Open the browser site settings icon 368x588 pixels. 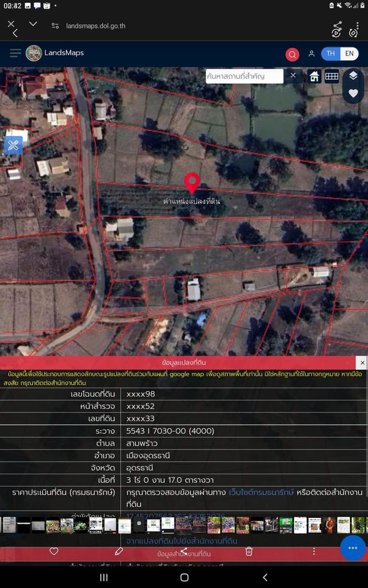55,26
